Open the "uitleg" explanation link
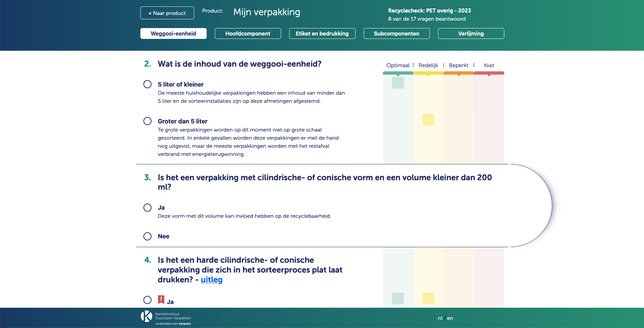 211,280
